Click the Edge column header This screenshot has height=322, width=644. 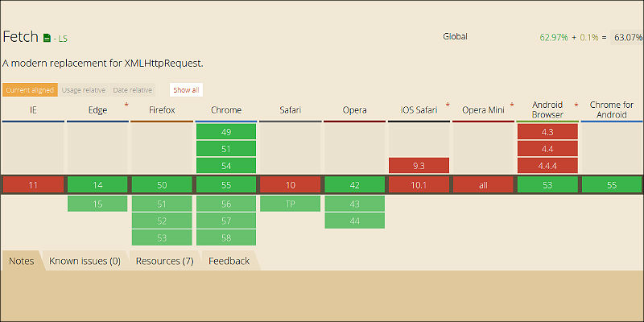[97, 110]
